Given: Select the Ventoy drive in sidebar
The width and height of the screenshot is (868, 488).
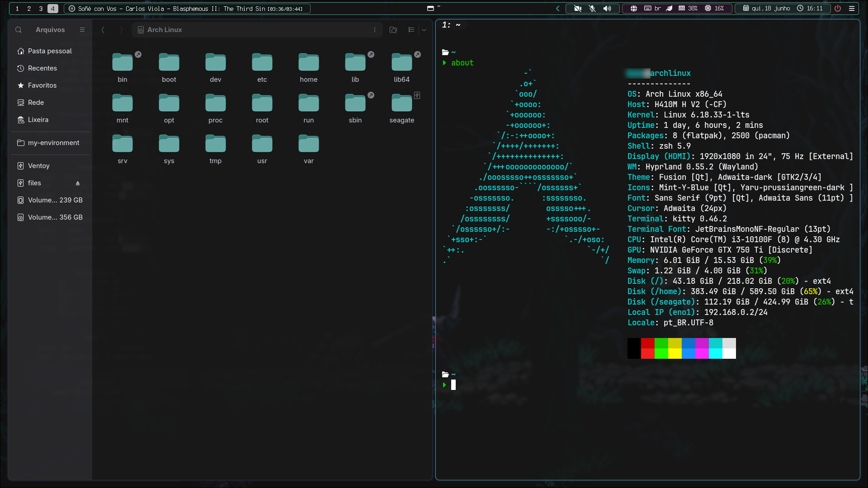Looking at the screenshot, I should 51,166.
